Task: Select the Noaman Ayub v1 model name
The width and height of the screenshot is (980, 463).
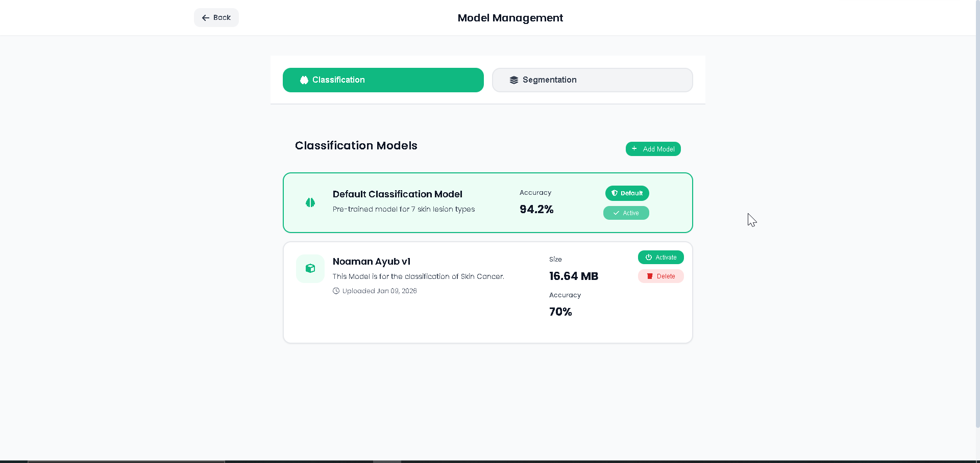Action: point(371,262)
